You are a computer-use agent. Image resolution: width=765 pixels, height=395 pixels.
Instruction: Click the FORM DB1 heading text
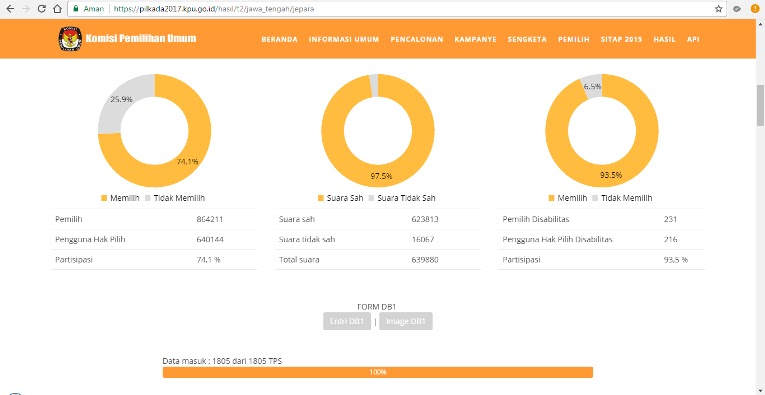click(x=377, y=307)
